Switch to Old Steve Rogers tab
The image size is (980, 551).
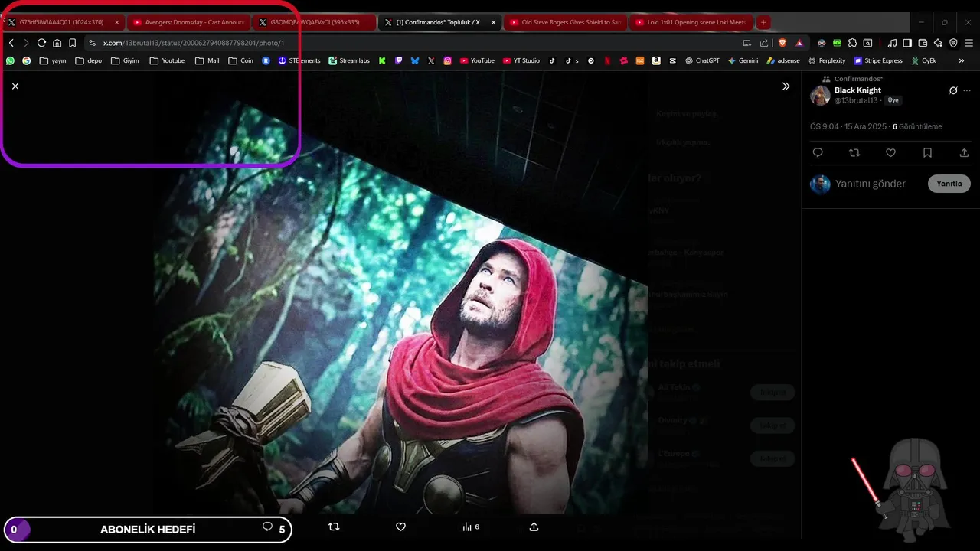click(564, 22)
